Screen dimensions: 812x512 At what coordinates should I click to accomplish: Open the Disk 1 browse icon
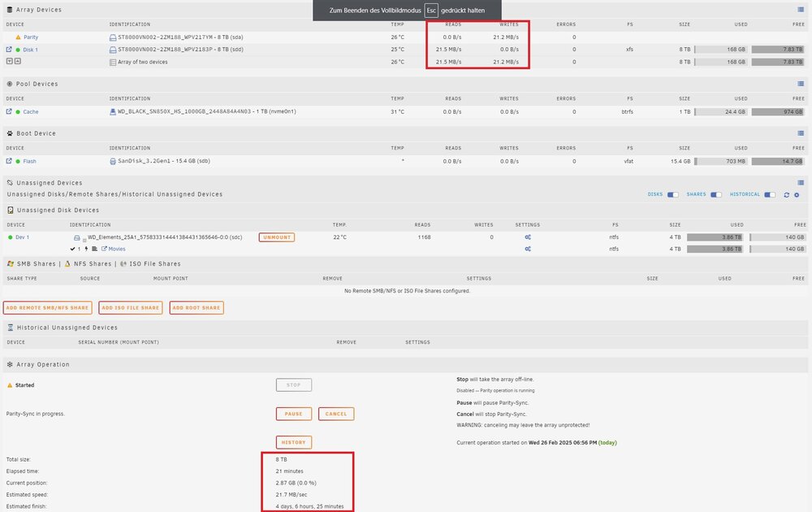point(9,50)
